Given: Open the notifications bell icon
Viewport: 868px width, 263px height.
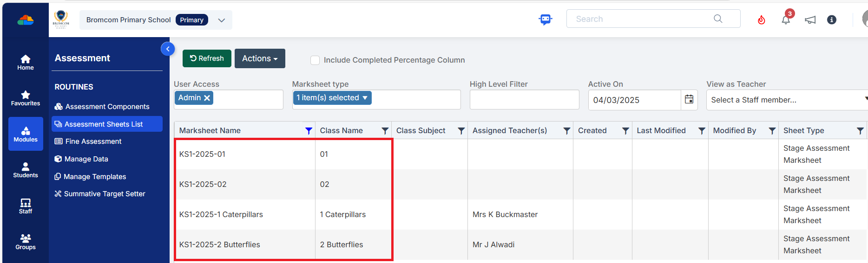Looking at the screenshot, I should click(786, 19).
